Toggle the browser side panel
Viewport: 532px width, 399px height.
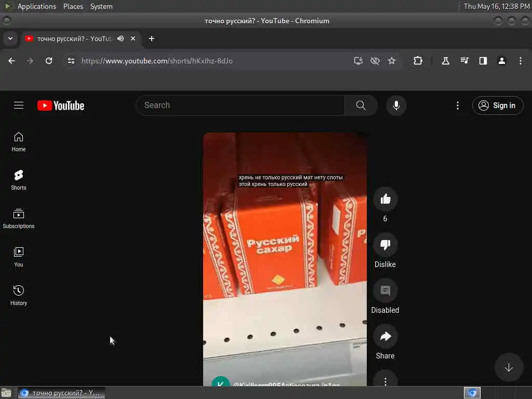(483, 61)
